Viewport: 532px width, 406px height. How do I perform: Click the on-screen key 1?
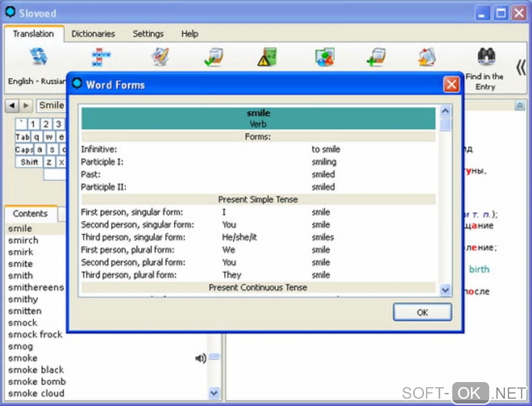click(33, 124)
